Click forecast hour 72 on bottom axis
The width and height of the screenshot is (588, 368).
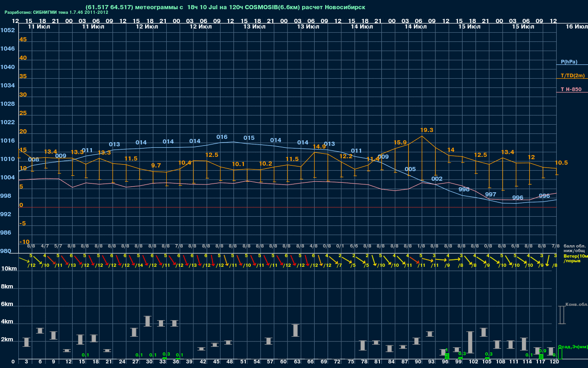pos(338,362)
